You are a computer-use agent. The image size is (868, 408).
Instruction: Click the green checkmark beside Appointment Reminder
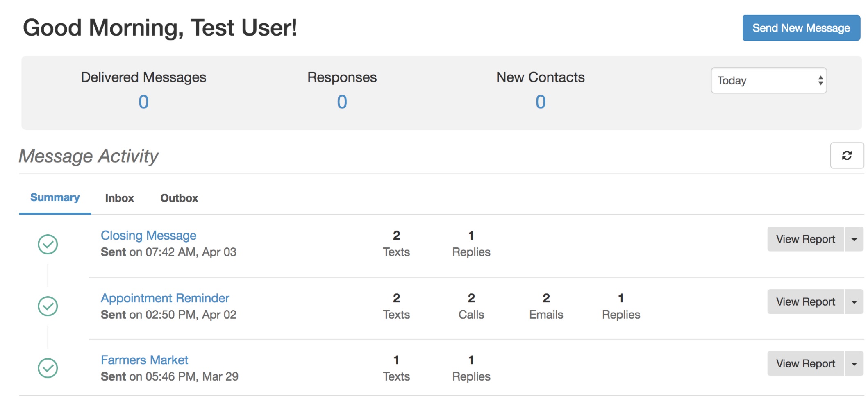pos(47,305)
